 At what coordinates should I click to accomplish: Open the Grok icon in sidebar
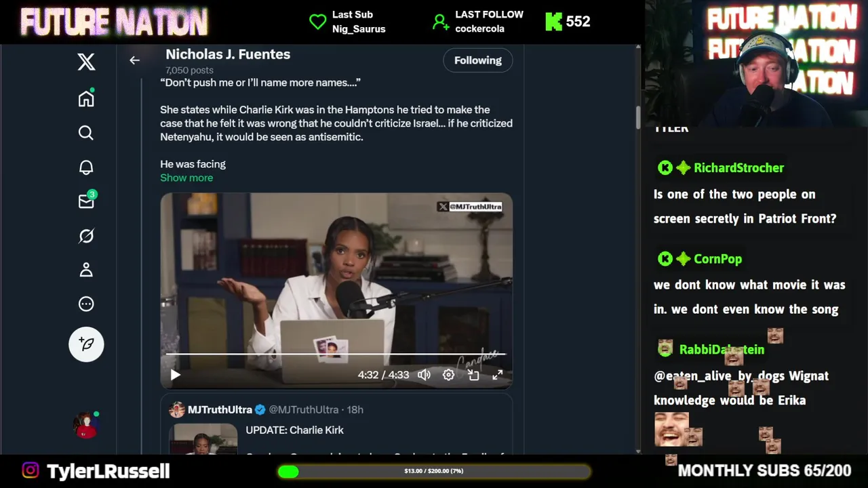(x=86, y=236)
